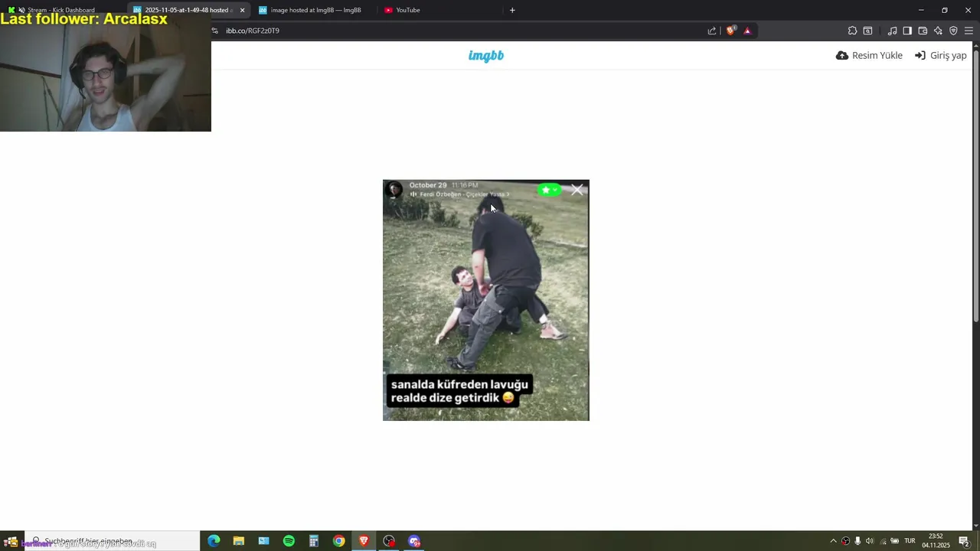Share this page via address bar icon

point(712,31)
